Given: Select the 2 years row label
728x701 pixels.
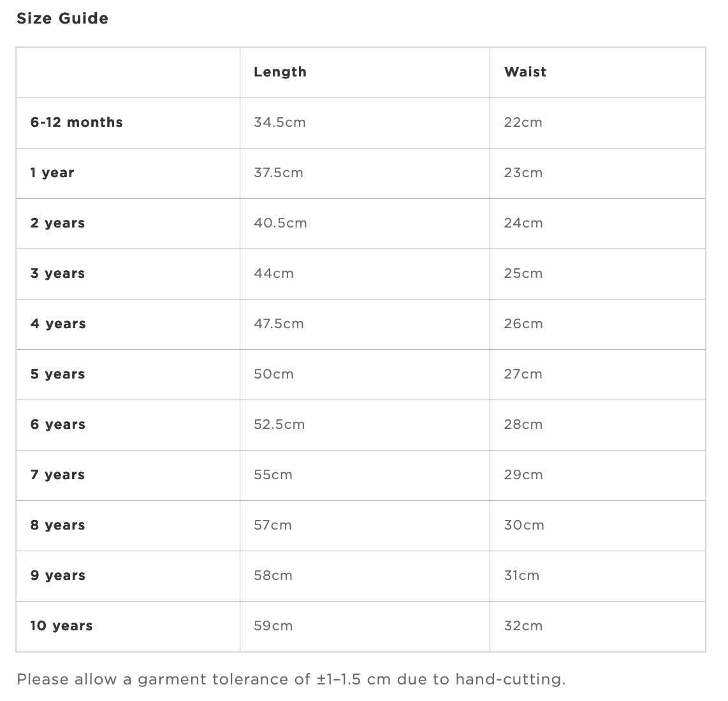Looking at the screenshot, I should pyautogui.click(x=57, y=223).
